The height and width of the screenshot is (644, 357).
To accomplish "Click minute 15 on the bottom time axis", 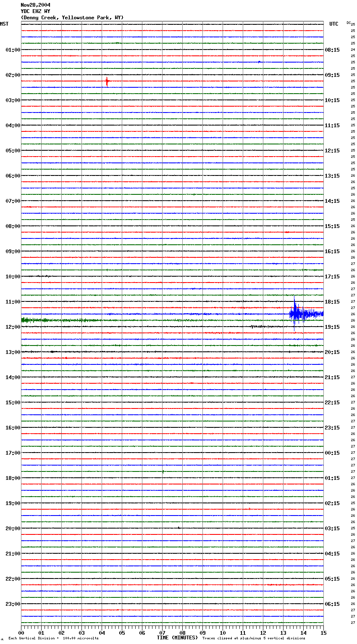I will [323, 633].
